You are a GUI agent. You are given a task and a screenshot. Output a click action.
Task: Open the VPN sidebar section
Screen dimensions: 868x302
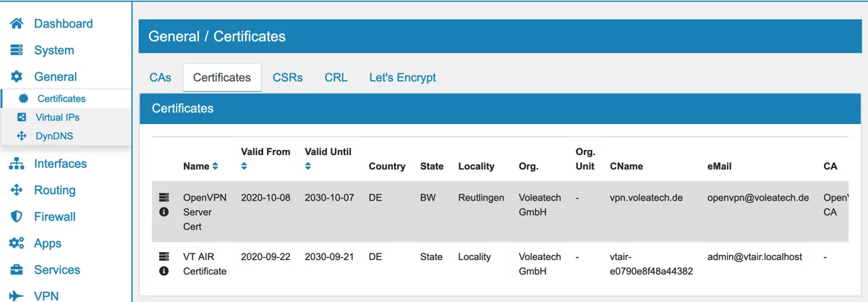[x=46, y=295]
